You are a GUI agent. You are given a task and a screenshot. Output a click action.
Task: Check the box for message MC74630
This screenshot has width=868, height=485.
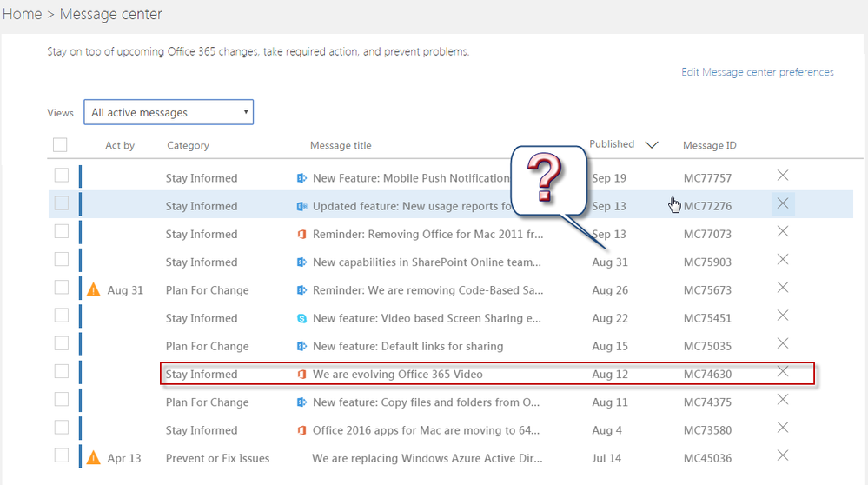[62, 371]
